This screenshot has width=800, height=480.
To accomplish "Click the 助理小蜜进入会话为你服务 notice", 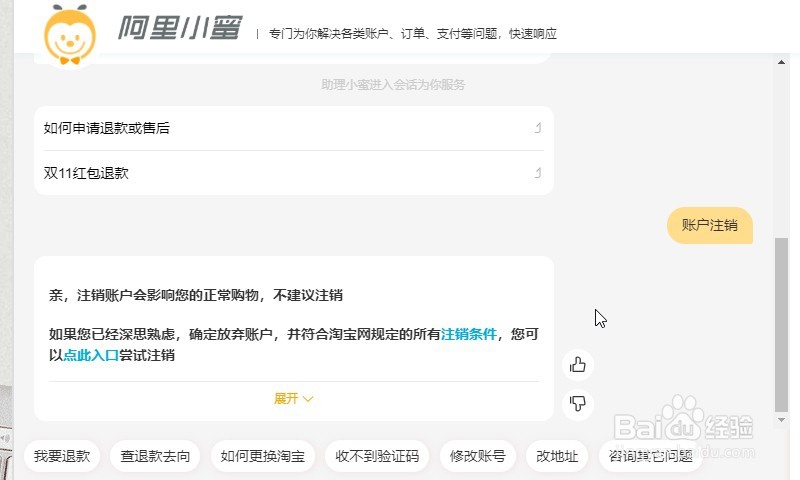I will tap(393, 84).
